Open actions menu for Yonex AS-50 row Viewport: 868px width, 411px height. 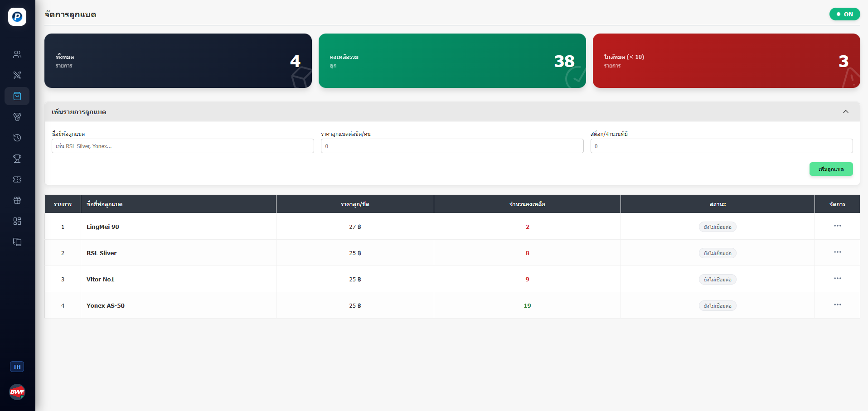tap(837, 305)
